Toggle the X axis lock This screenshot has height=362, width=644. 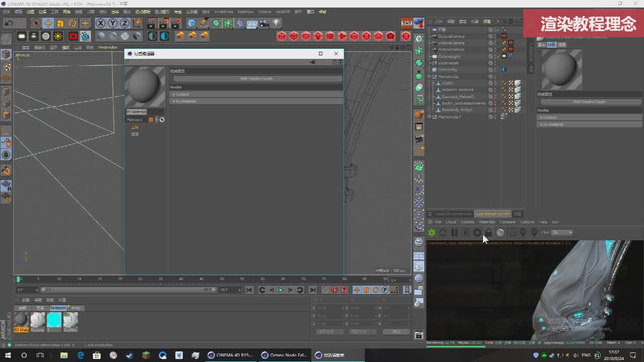[x=101, y=23]
